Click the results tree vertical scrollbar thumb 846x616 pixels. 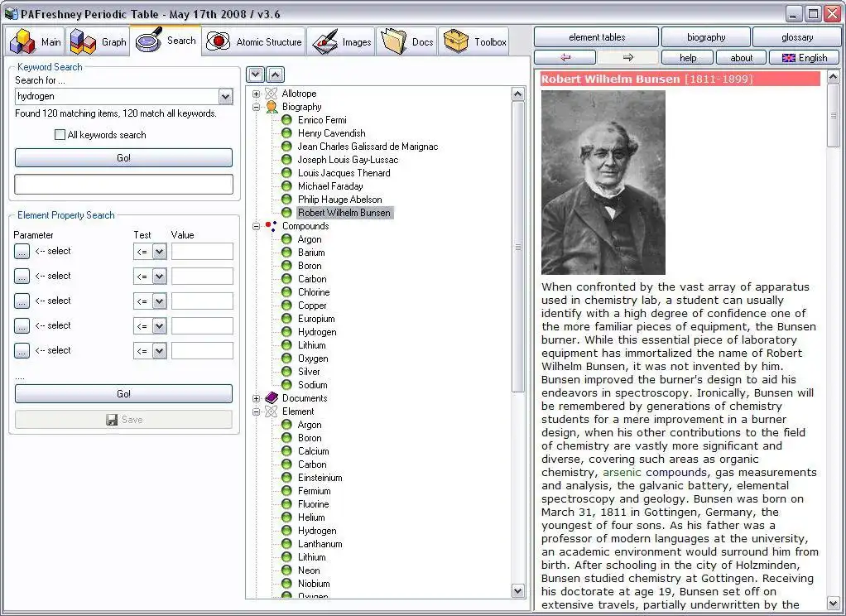(518, 247)
